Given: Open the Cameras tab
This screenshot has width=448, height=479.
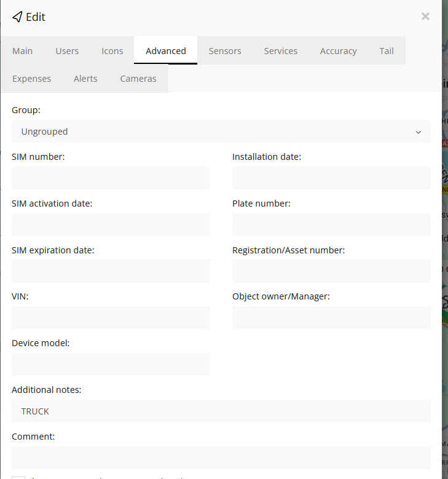Looking at the screenshot, I should coord(138,79).
